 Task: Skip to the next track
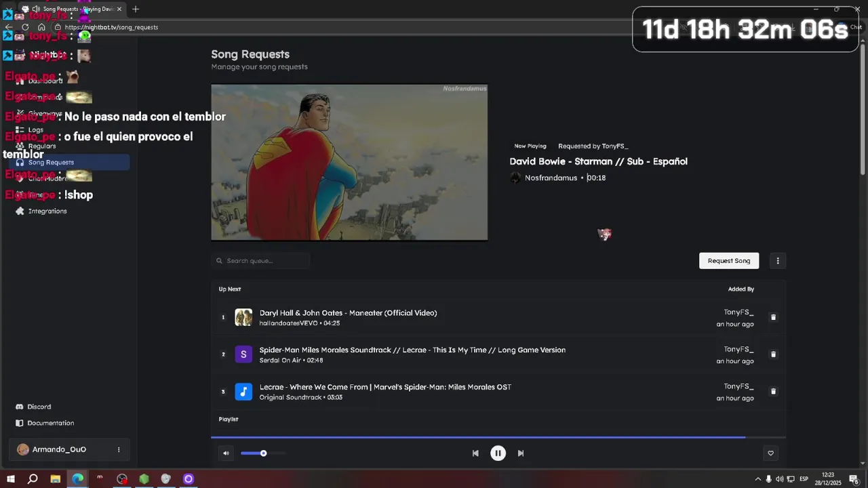tap(521, 453)
